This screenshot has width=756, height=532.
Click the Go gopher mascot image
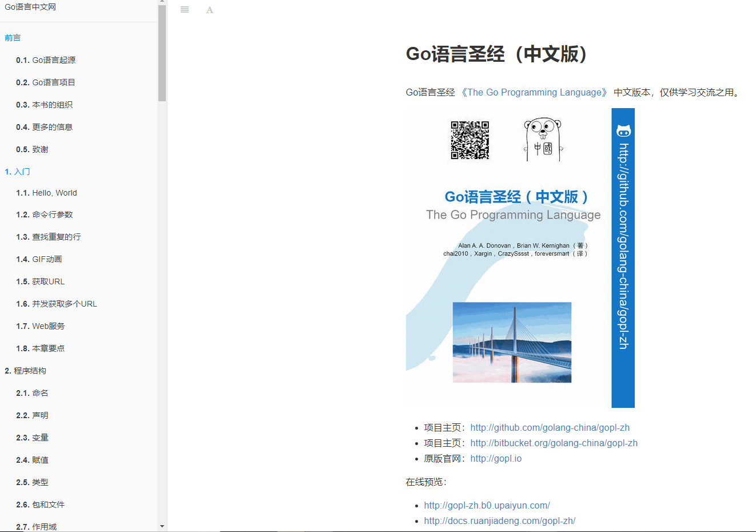543,139
